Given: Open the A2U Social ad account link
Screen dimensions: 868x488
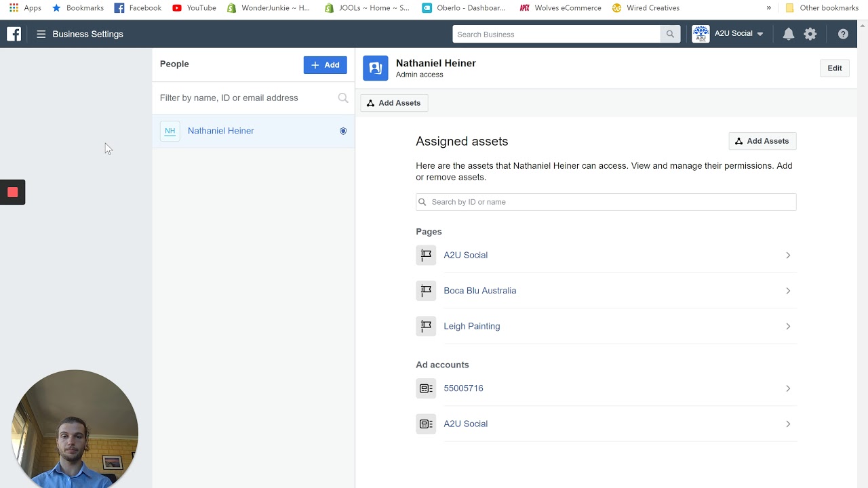Looking at the screenshot, I should pos(466,424).
